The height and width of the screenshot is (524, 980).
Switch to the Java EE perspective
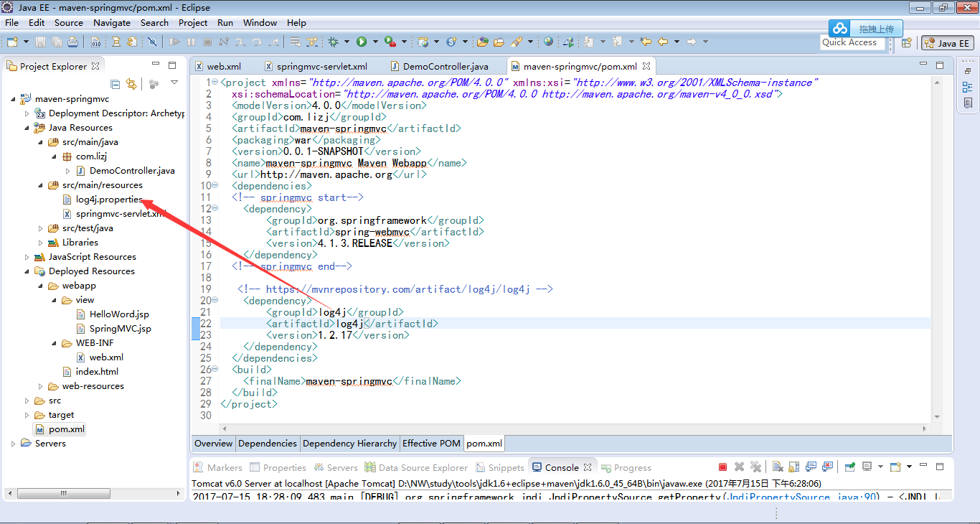tap(947, 43)
